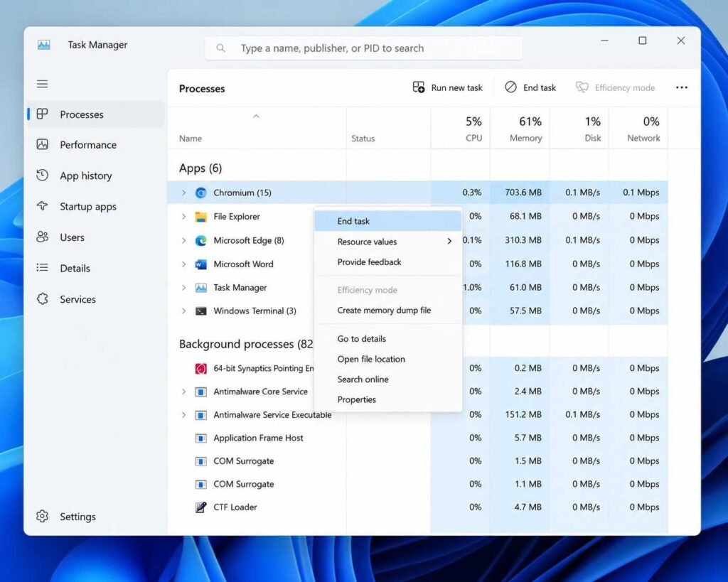The image size is (728, 582).
Task: Open the hamburger navigation menu
Action: coord(42,84)
